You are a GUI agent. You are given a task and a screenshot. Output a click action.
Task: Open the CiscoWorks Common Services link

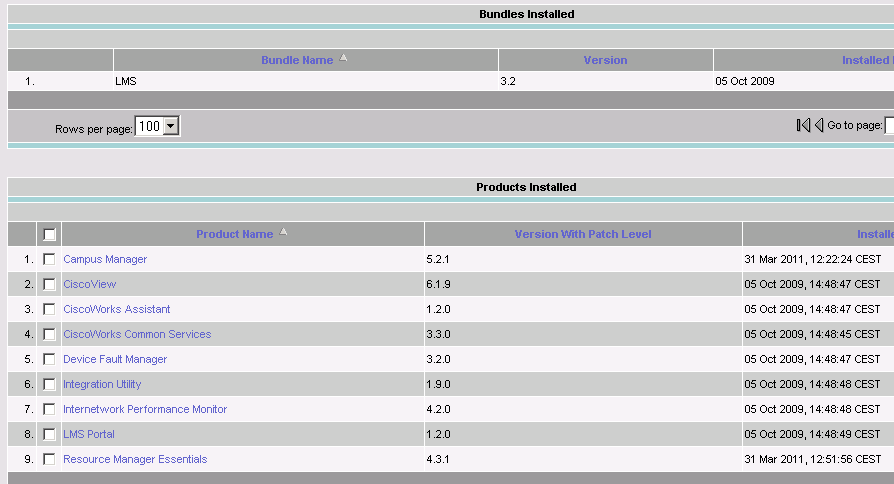(x=137, y=334)
